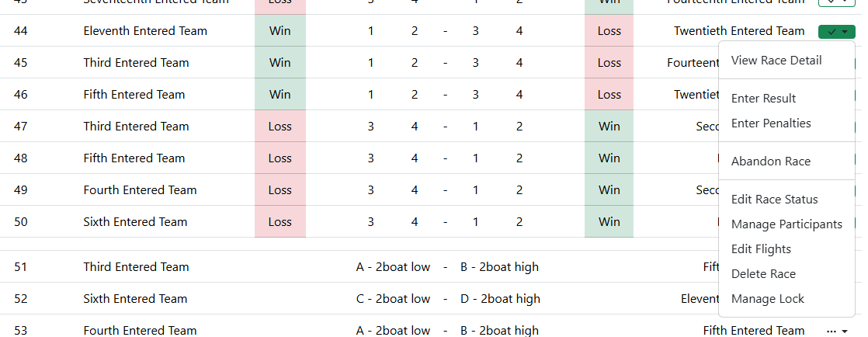868x337 pixels.
Task: Click Abandon Race in the menu
Action: (770, 162)
